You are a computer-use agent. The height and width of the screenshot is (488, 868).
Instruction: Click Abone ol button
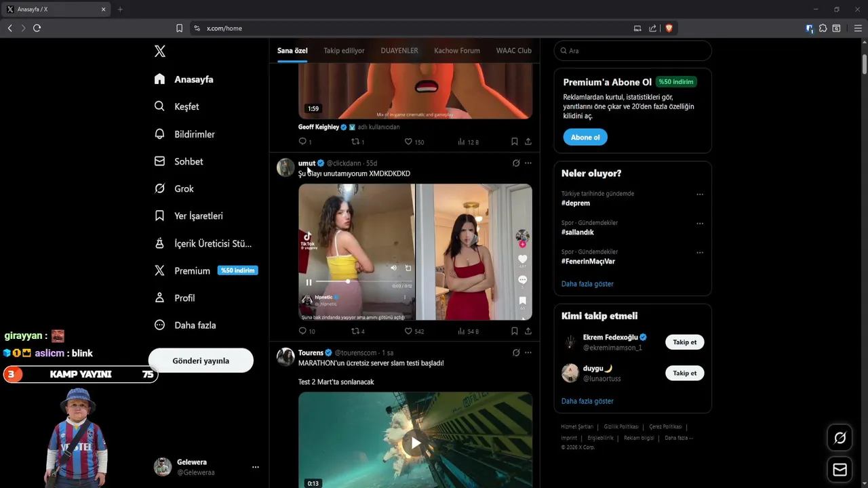(585, 138)
